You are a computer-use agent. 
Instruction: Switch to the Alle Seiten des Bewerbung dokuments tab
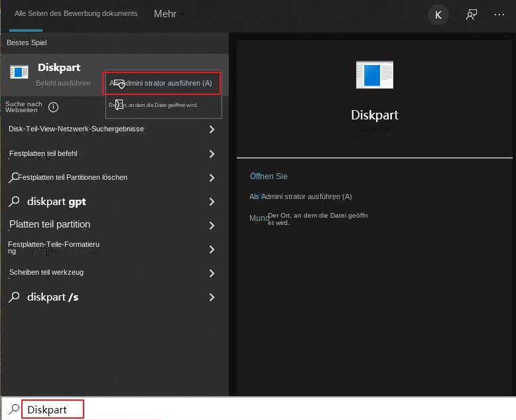pos(76,14)
